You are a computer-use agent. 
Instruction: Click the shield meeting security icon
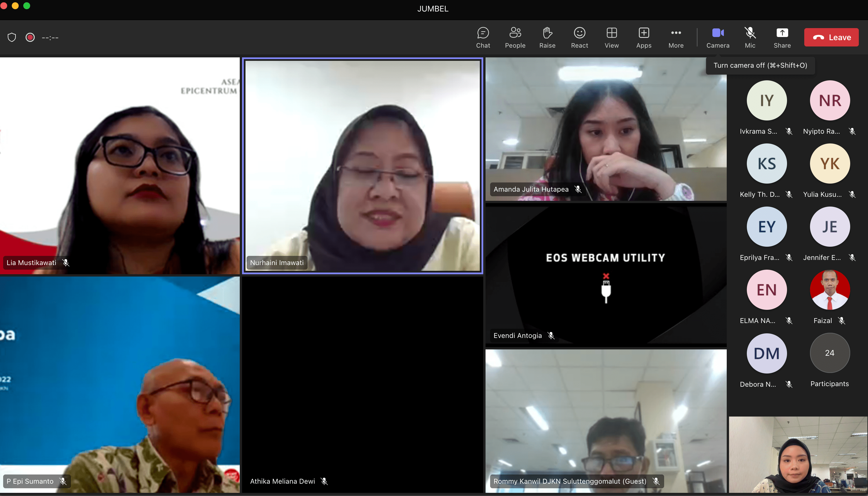pos(12,37)
